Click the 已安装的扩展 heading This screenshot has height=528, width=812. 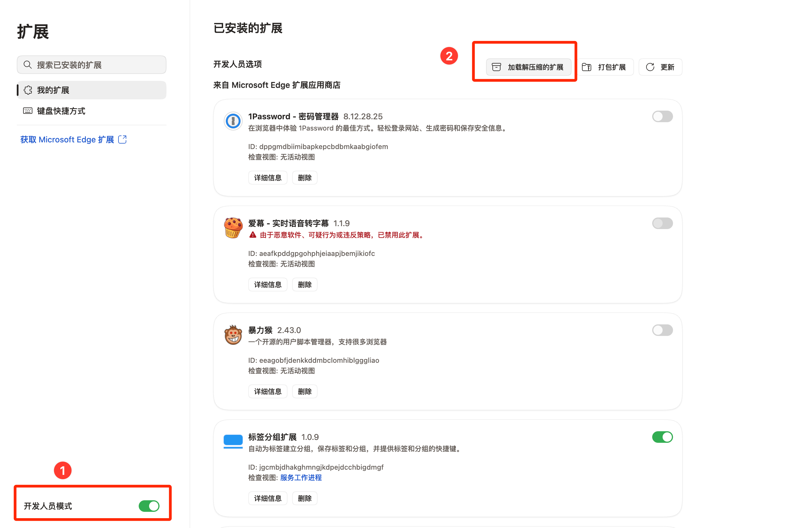pyautogui.click(x=248, y=28)
